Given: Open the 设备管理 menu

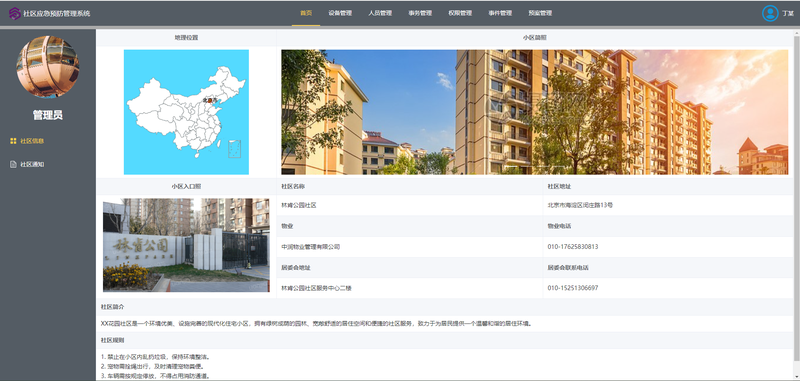Looking at the screenshot, I should click(340, 13).
